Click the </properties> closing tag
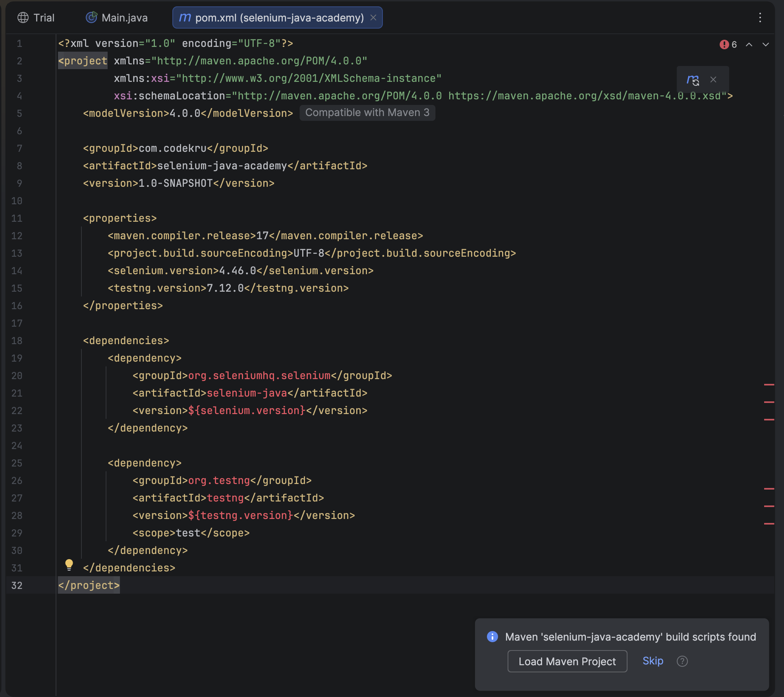Viewport: 784px width, 697px height. click(123, 306)
